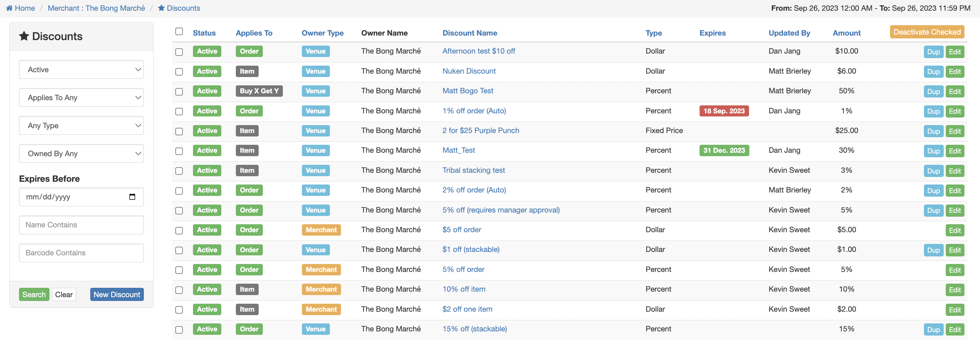The image size is (980, 340).
Task: Open the Applies To Any dropdown
Action: (81, 98)
